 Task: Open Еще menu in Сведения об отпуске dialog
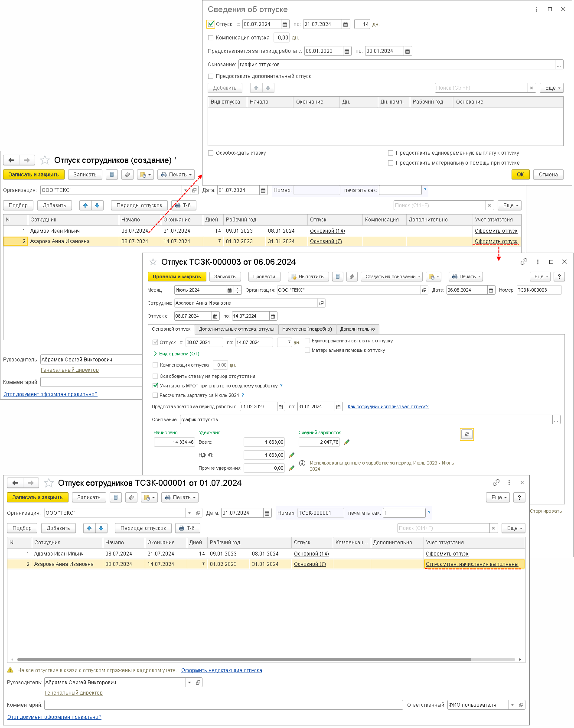click(551, 88)
